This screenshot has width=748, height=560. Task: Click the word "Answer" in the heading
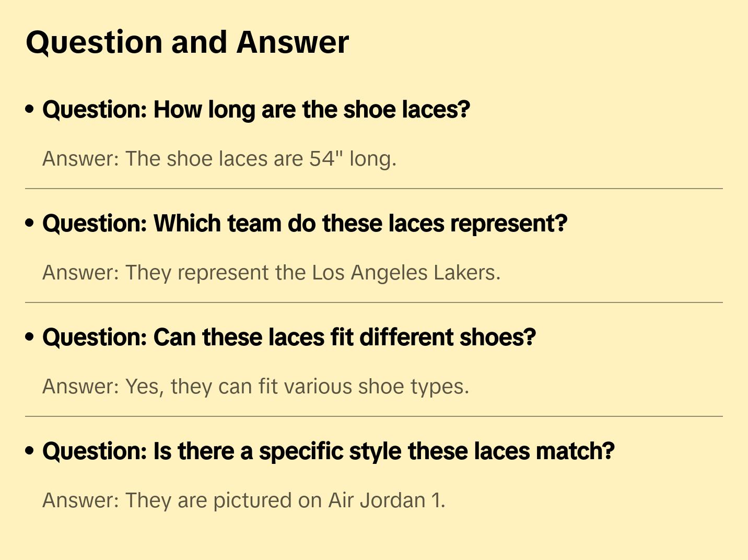coord(292,42)
